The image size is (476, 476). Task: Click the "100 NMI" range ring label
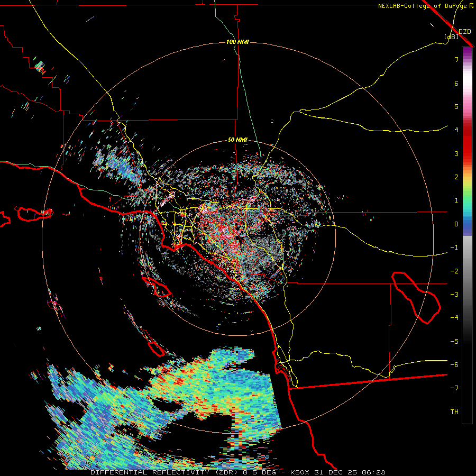(x=237, y=42)
